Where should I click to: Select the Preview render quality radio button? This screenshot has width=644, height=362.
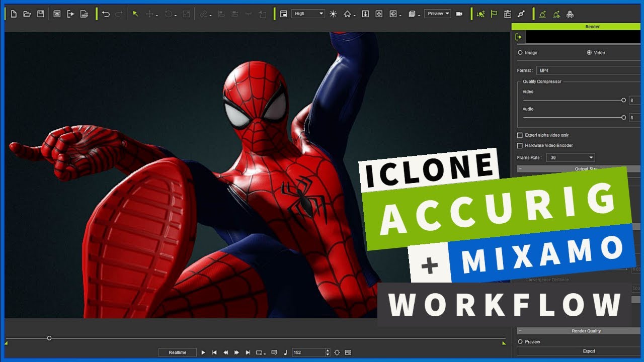pyautogui.click(x=520, y=342)
